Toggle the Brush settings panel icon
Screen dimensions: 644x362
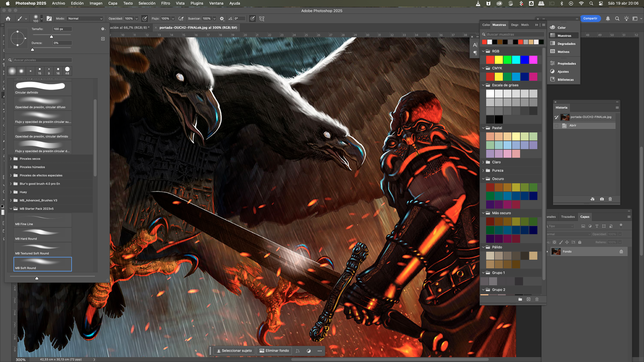click(49, 19)
